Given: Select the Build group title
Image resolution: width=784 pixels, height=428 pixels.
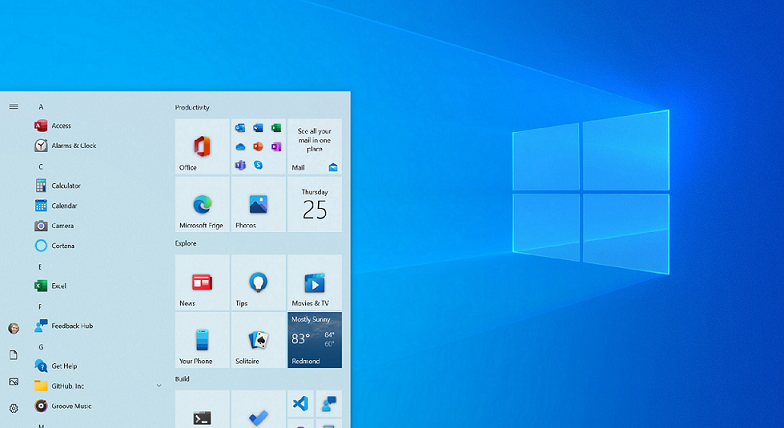Looking at the screenshot, I should [x=182, y=378].
